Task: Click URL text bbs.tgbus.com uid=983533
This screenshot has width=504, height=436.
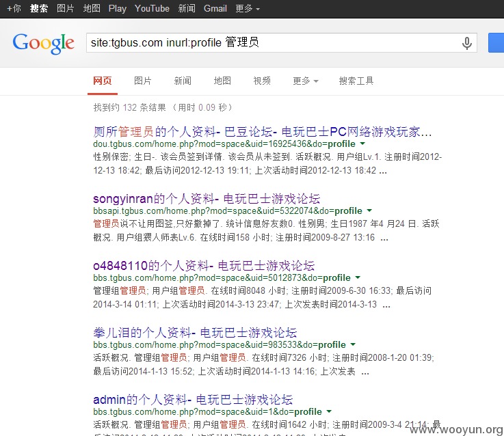Action: coord(220,344)
